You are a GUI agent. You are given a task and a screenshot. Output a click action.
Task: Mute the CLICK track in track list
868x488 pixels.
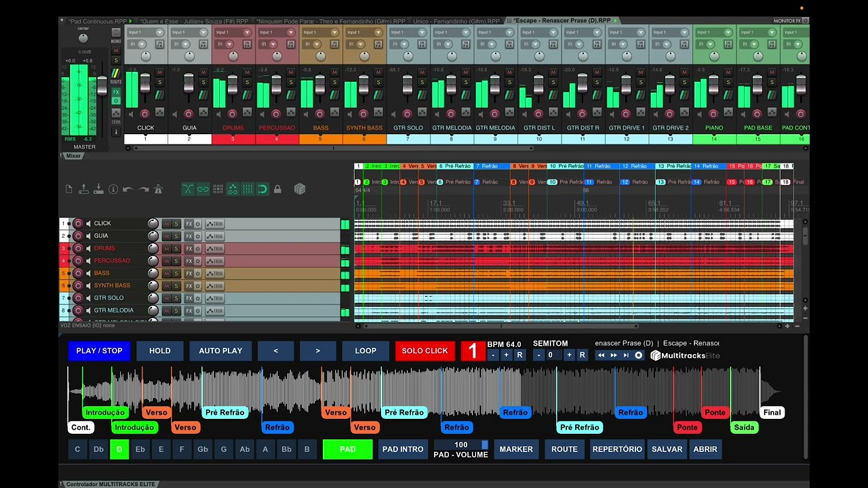coord(166,224)
